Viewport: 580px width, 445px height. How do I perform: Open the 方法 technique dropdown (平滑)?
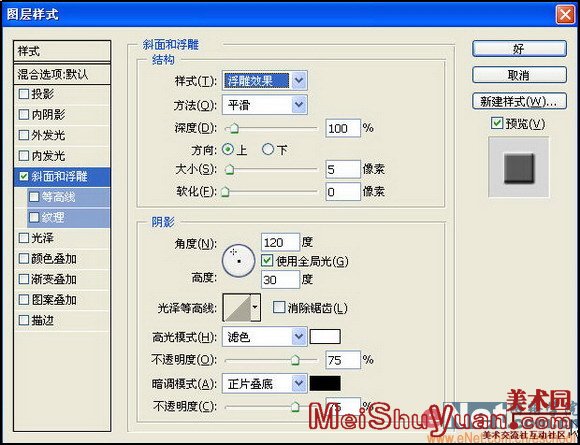coord(264,105)
